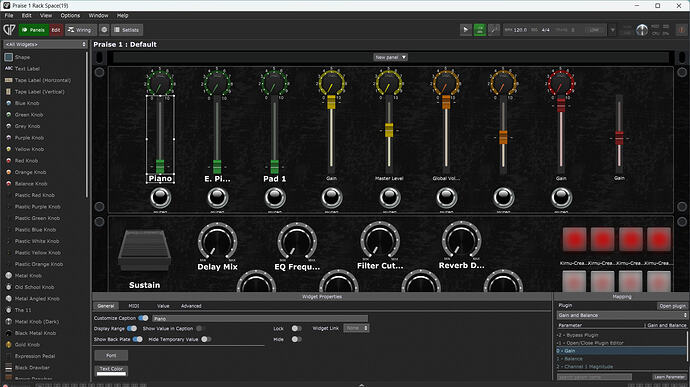Image resolution: width=690 pixels, height=387 pixels.
Task: Open the File menu
Action: pyautogui.click(x=9, y=15)
